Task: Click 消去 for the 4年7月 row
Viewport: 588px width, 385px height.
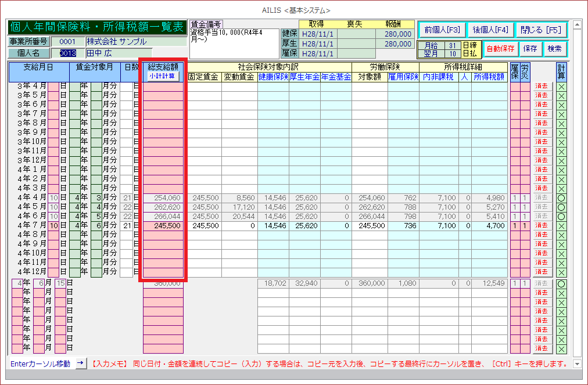Action: click(x=541, y=225)
